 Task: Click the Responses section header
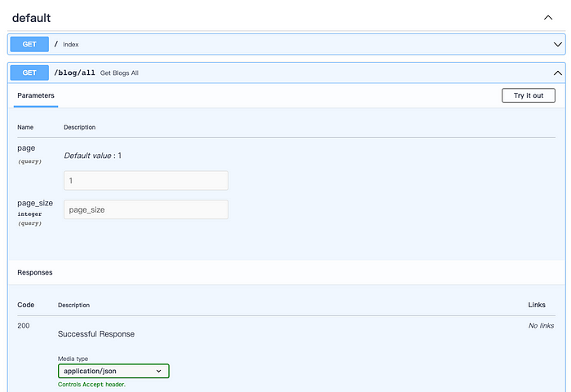point(35,272)
